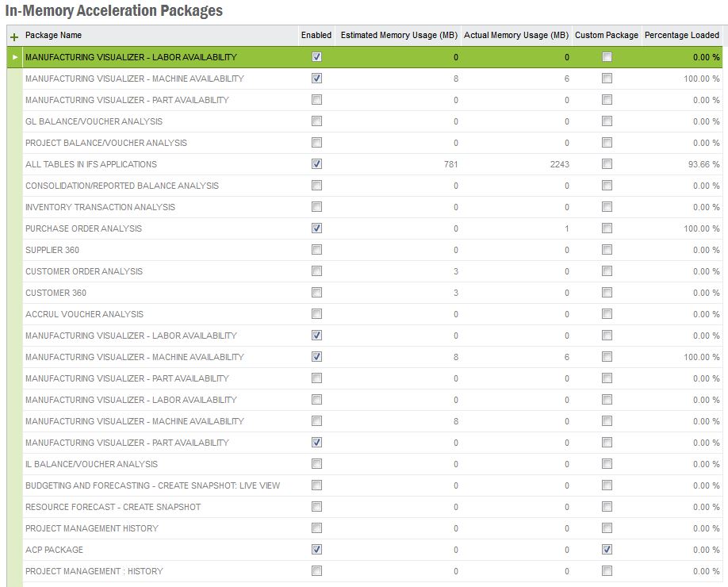Viewport: 728px width, 587px height.
Task: Click the current row arrow indicator
Action: point(14,57)
